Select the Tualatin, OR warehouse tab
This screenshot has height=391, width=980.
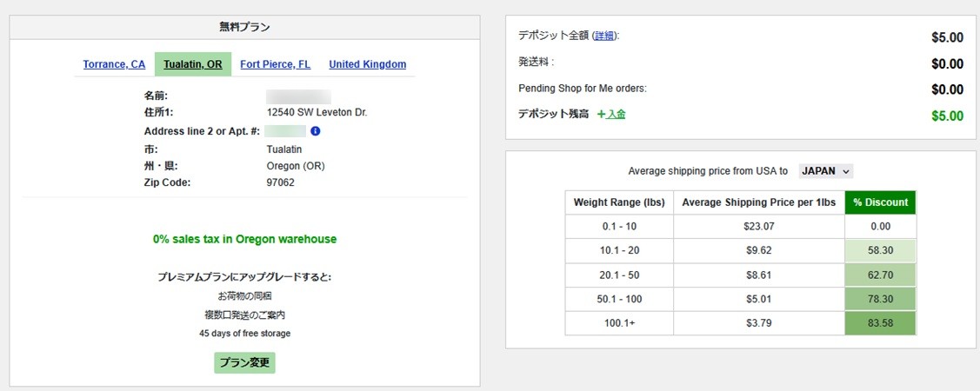pos(192,64)
